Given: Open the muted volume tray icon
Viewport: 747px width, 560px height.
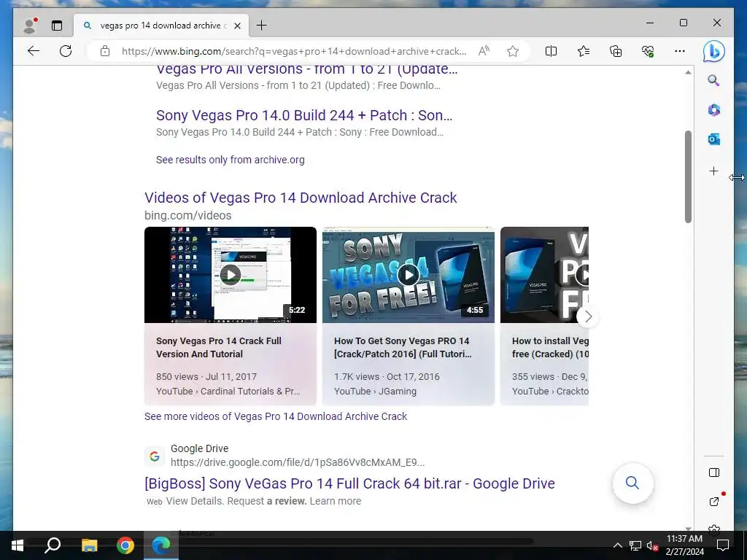Looking at the screenshot, I should point(652,545).
